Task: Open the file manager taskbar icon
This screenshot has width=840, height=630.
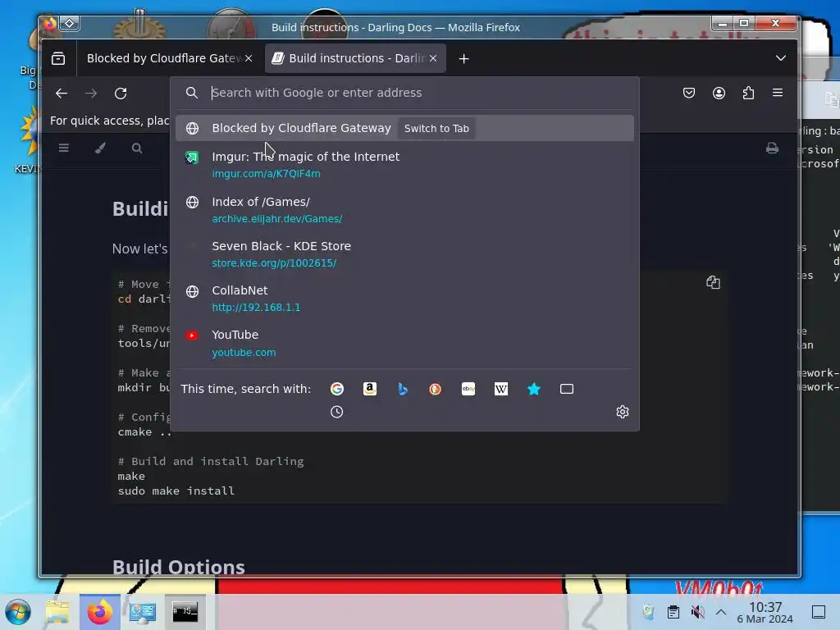Action: tap(57, 612)
